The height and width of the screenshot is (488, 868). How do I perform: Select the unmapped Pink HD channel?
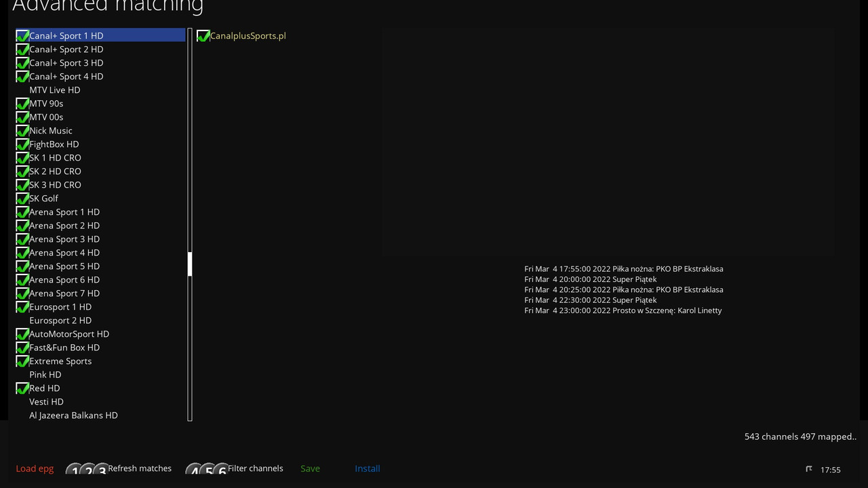100,374
